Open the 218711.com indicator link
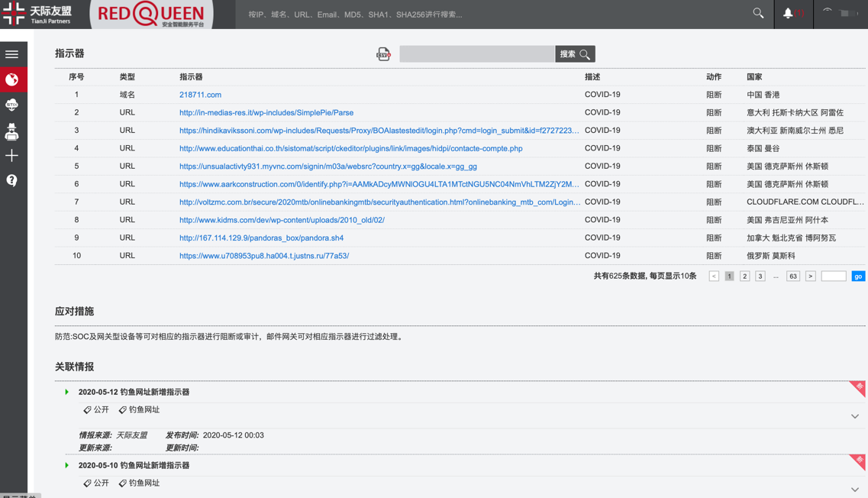Screen dimensions: 868x498 point(200,95)
